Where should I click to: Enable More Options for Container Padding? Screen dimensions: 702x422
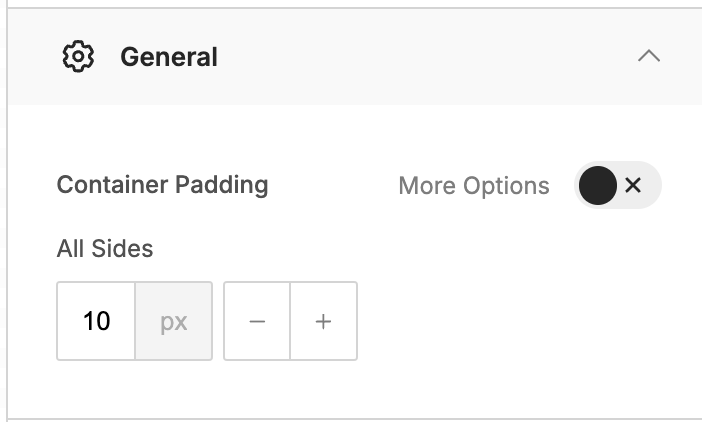pyautogui.click(x=617, y=185)
